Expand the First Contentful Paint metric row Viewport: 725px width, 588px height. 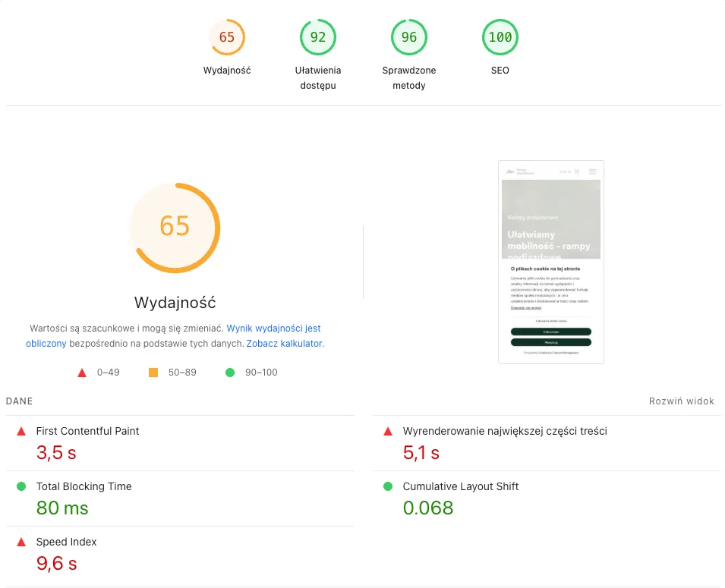click(x=88, y=431)
